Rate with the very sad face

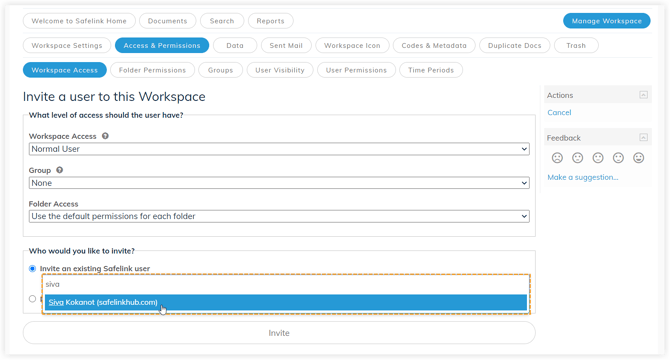tap(557, 158)
